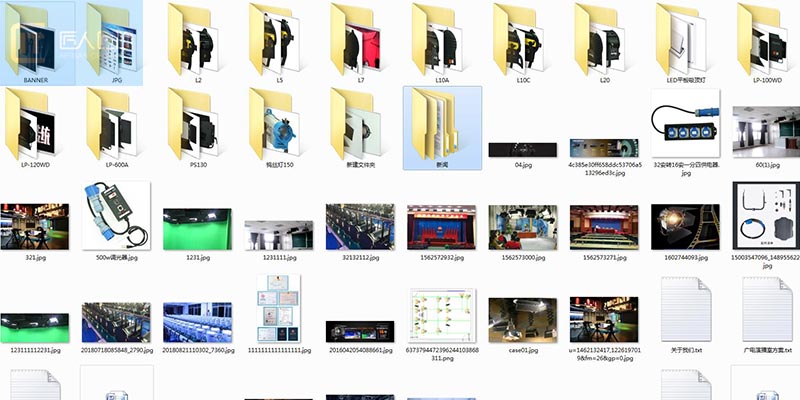The width and height of the screenshot is (800, 400).
Task: Select the 1562572932.jpg stage image
Action: click(x=441, y=227)
